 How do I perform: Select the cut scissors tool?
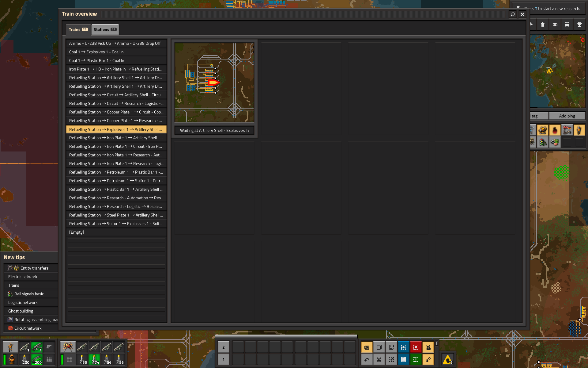[x=379, y=359]
